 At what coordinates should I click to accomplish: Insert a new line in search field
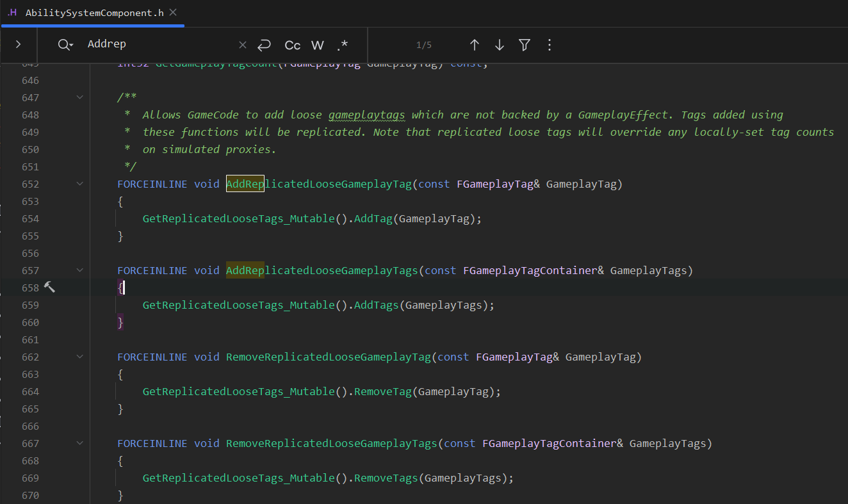(264, 45)
